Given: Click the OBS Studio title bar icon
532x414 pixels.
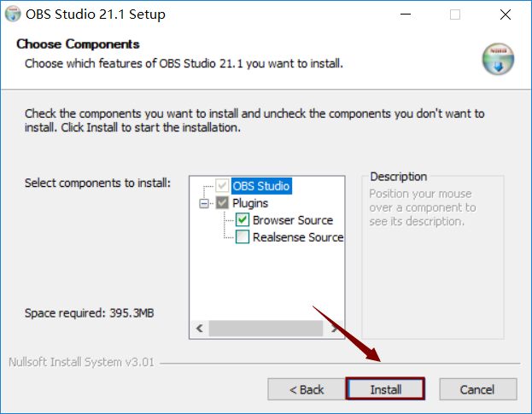Looking at the screenshot, I should (13, 15).
